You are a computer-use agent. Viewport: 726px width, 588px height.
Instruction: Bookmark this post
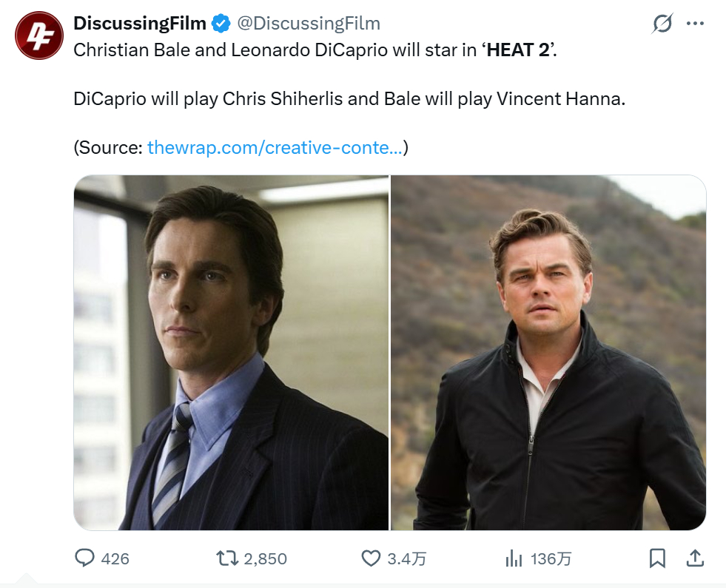[x=657, y=558]
